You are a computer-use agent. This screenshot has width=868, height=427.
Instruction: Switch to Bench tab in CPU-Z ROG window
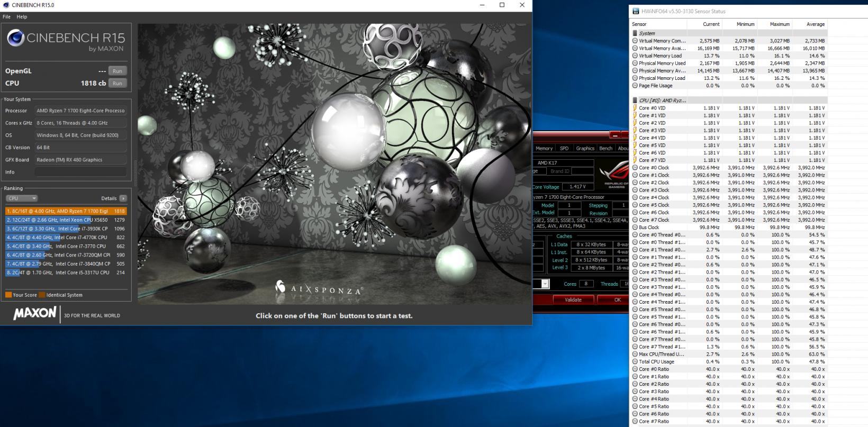coord(605,149)
